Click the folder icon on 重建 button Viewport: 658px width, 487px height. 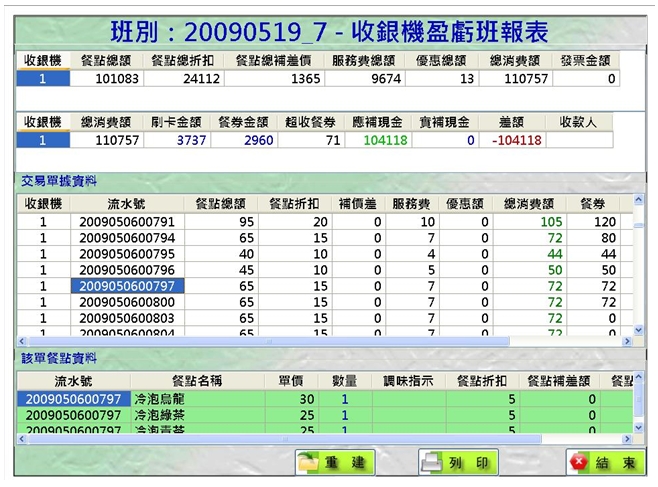[x=307, y=463]
